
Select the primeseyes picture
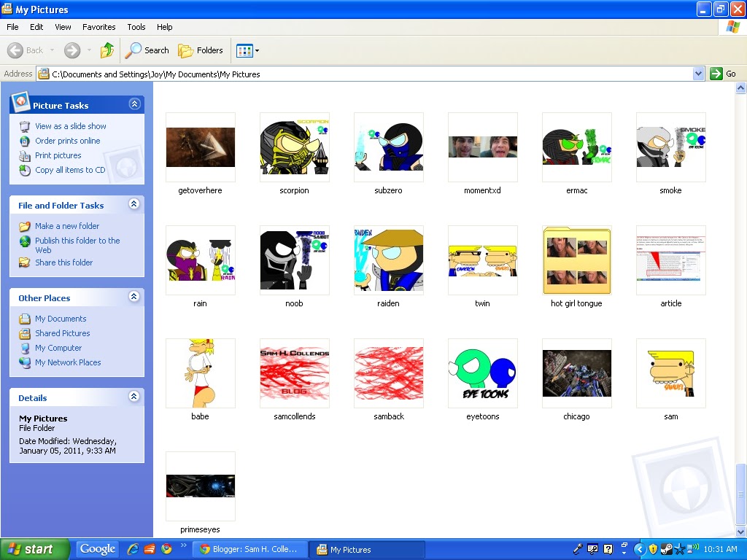point(200,486)
